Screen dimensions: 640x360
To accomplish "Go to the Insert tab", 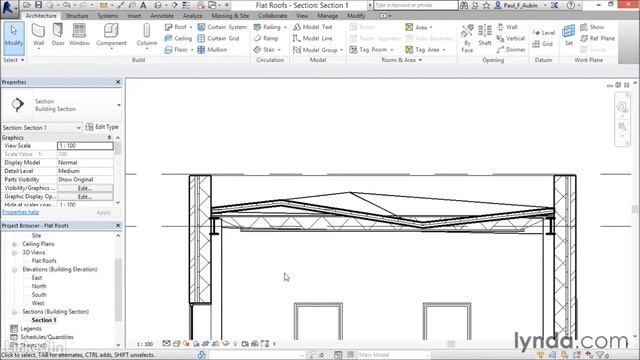I will [134, 16].
